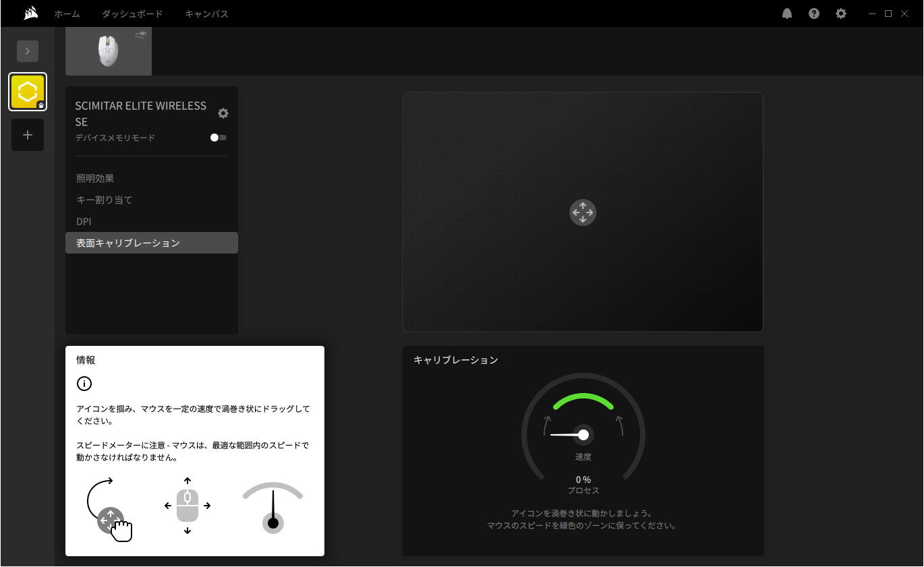Enable デバイスメモリモード toggle
Viewport: 924px width, 567px height.
point(217,137)
